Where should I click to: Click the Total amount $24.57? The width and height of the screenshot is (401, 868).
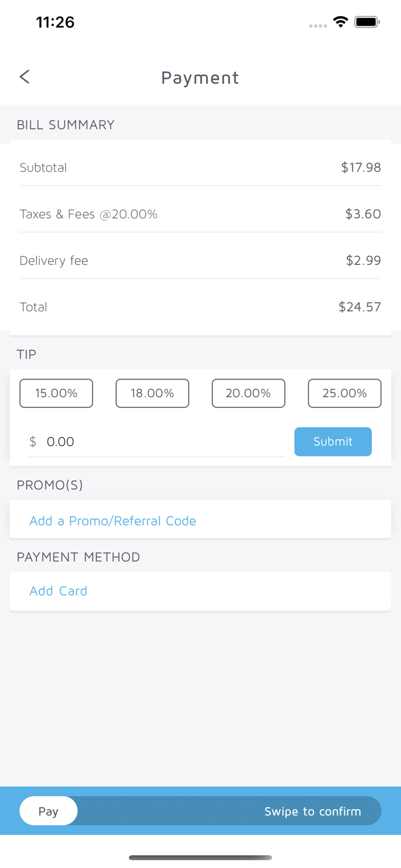360,307
